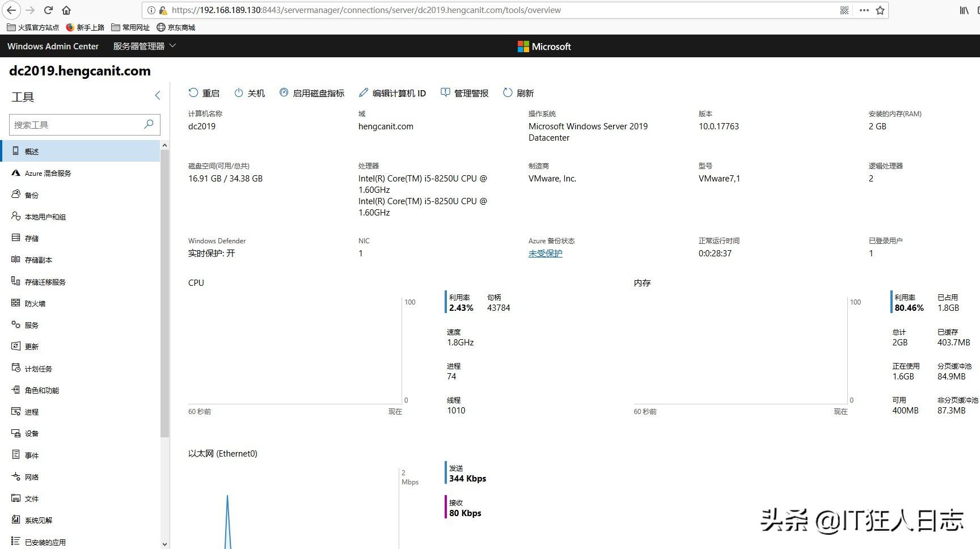The width and height of the screenshot is (980, 549).
Task: Open the QR code icon in address bar
Action: (844, 10)
